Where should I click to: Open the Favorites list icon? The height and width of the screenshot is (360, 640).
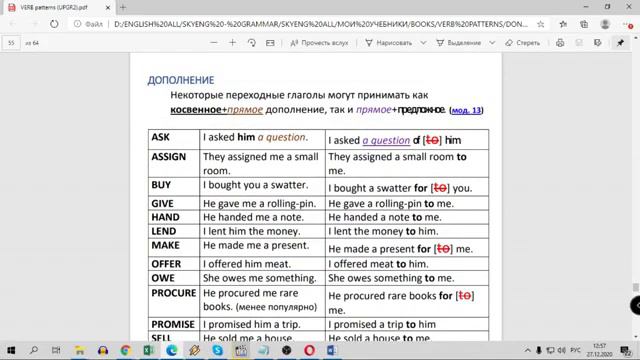click(563, 24)
